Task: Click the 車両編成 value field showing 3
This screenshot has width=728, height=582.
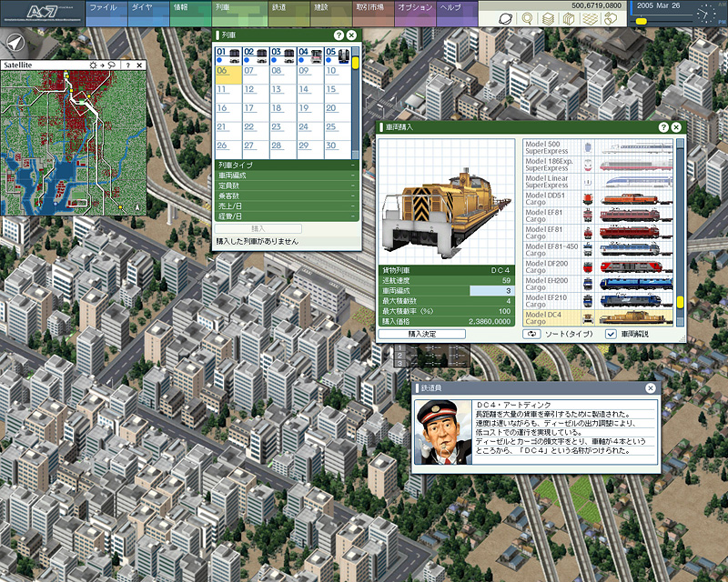Action: coord(491,291)
